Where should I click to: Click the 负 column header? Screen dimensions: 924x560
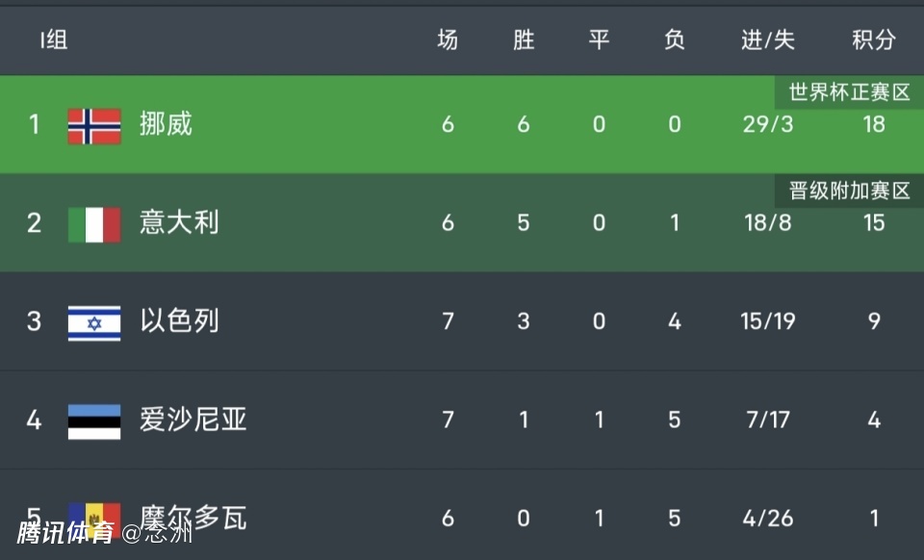tap(674, 40)
